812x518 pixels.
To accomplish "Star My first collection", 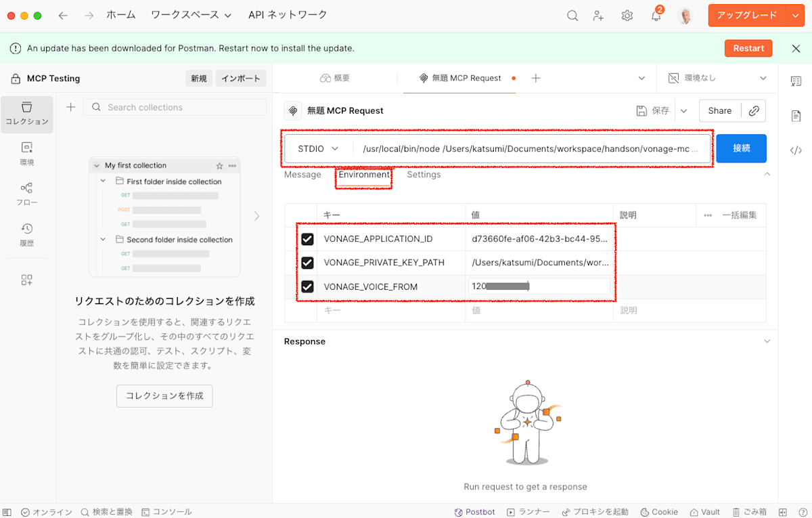I will tap(219, 165).
